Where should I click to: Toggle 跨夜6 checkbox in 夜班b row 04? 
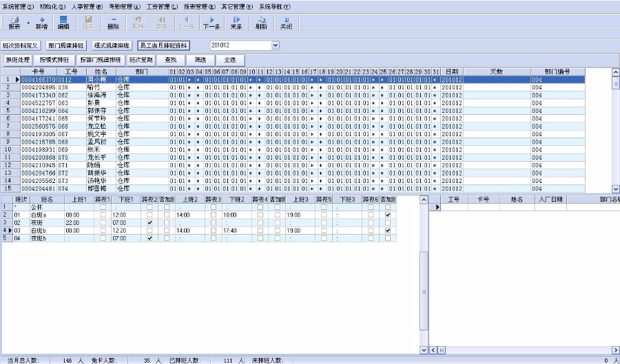click(x=371, y=239)
